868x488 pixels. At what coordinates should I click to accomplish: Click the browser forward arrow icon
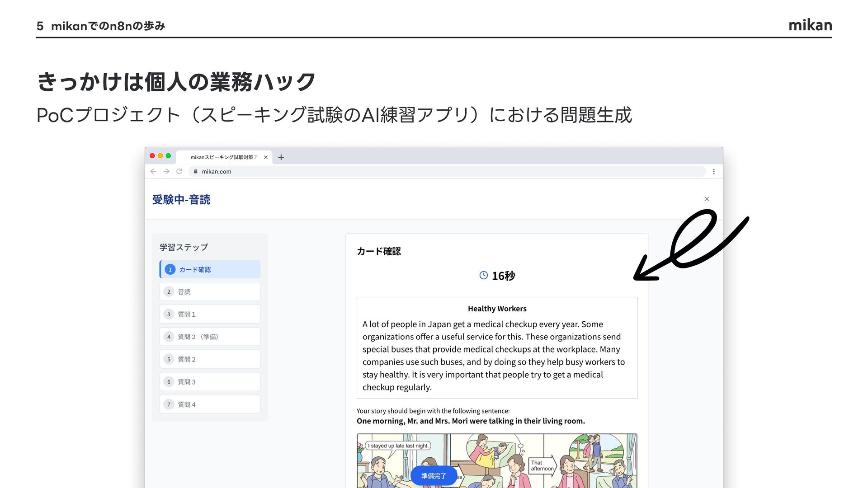166,171
